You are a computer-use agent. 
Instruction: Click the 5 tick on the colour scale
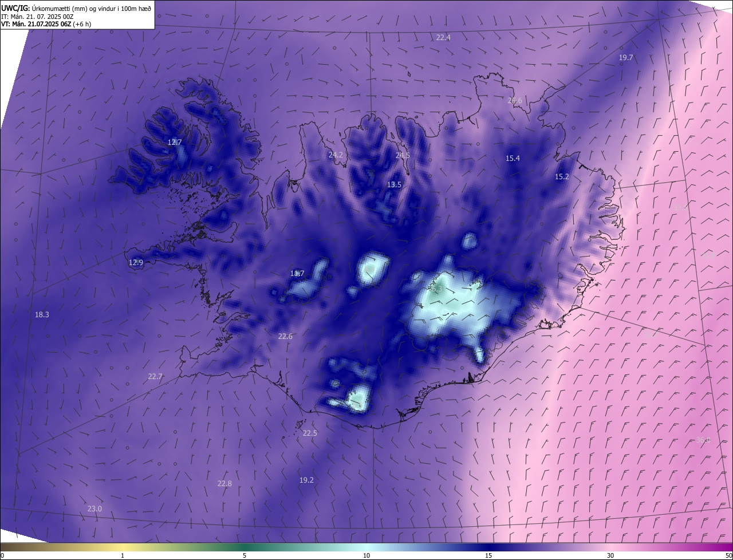(x=245, y=555)
